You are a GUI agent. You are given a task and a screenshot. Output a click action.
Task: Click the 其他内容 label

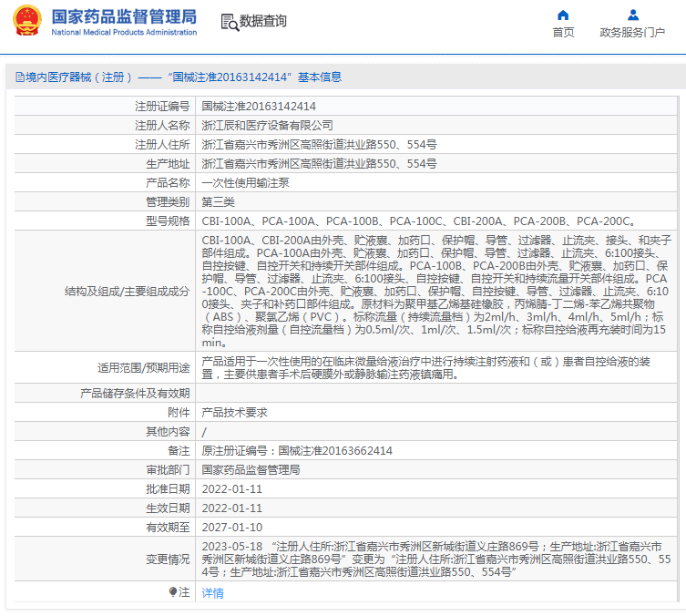[168, 432]
